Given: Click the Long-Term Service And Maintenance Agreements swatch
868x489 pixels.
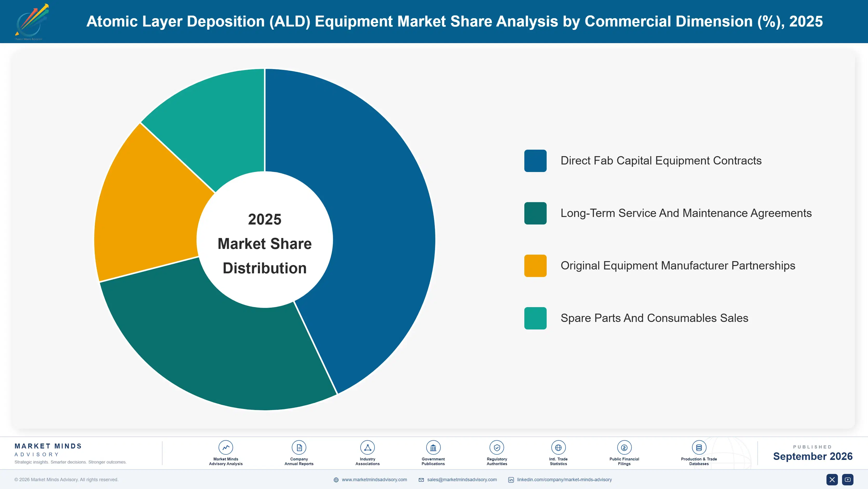Looking at the screenshot, I should (x=535, y=213).
